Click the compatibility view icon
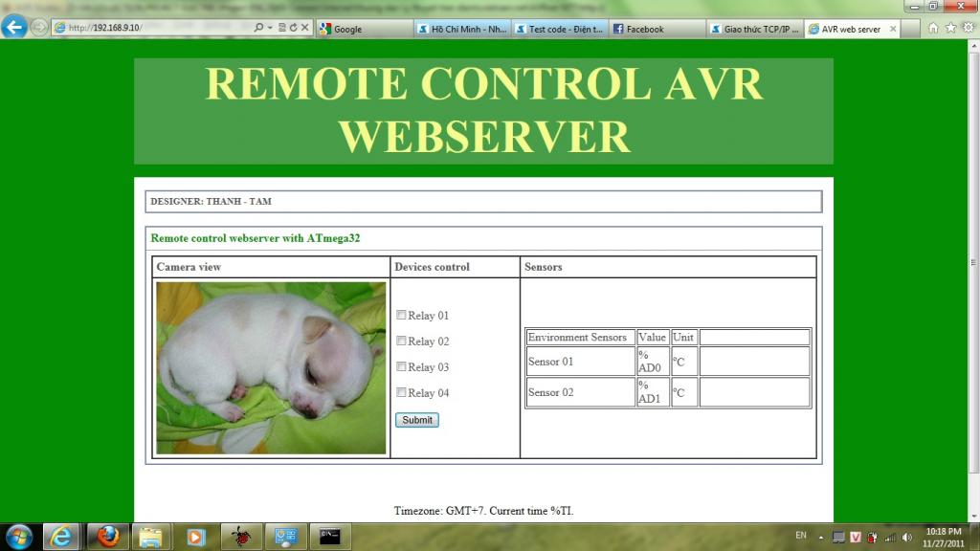The width and height of the screenshot is (980, 551). (282, 28)
